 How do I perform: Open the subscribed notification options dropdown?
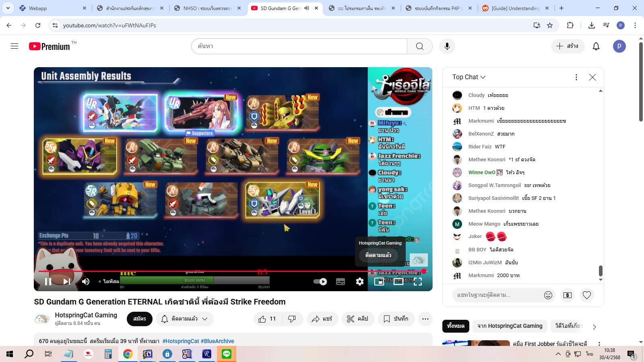(185, 319)
